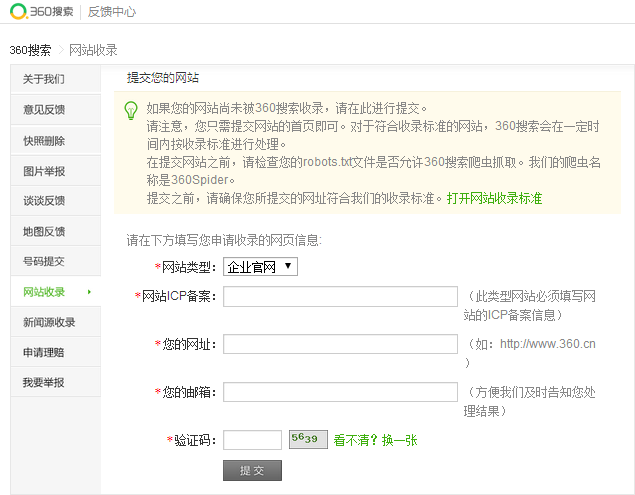
Task: Click the 反馈中心 header title
Action: 112,12
